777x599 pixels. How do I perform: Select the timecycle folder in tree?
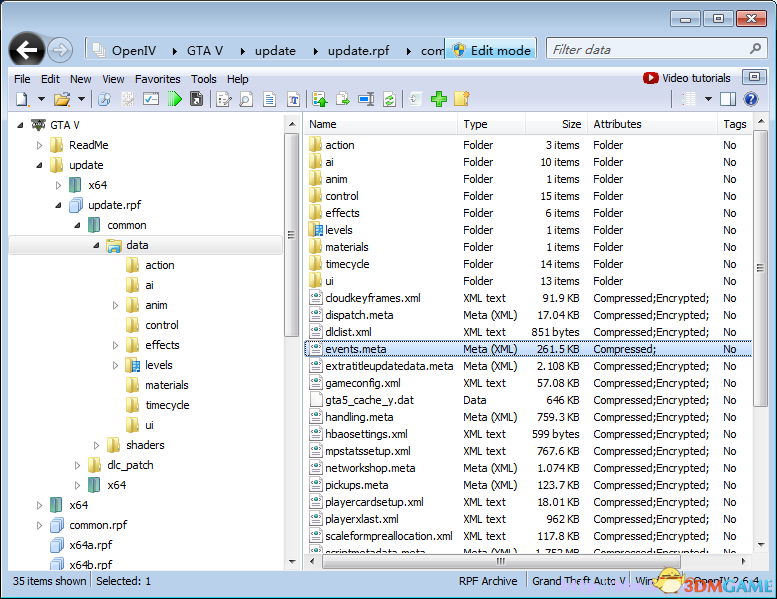tap(167, 405)
